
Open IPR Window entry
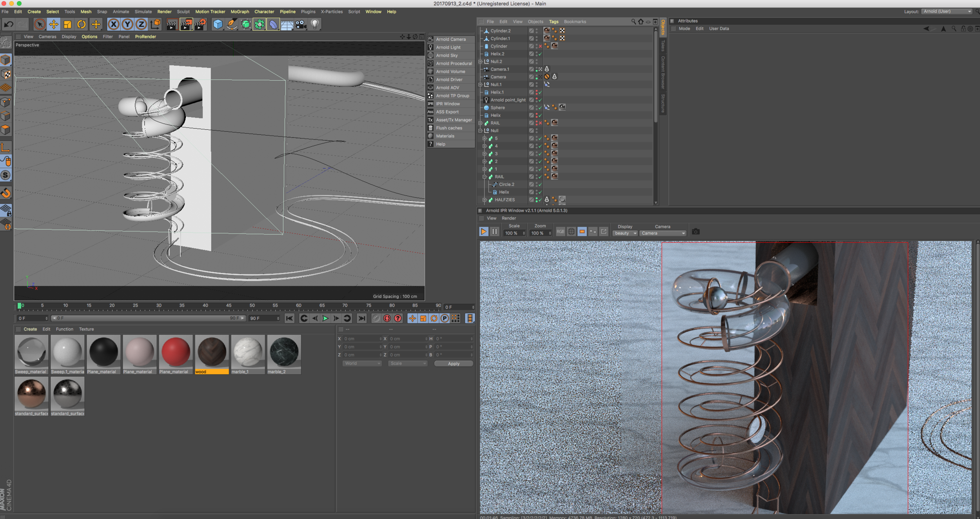click(x=451, y=104)
